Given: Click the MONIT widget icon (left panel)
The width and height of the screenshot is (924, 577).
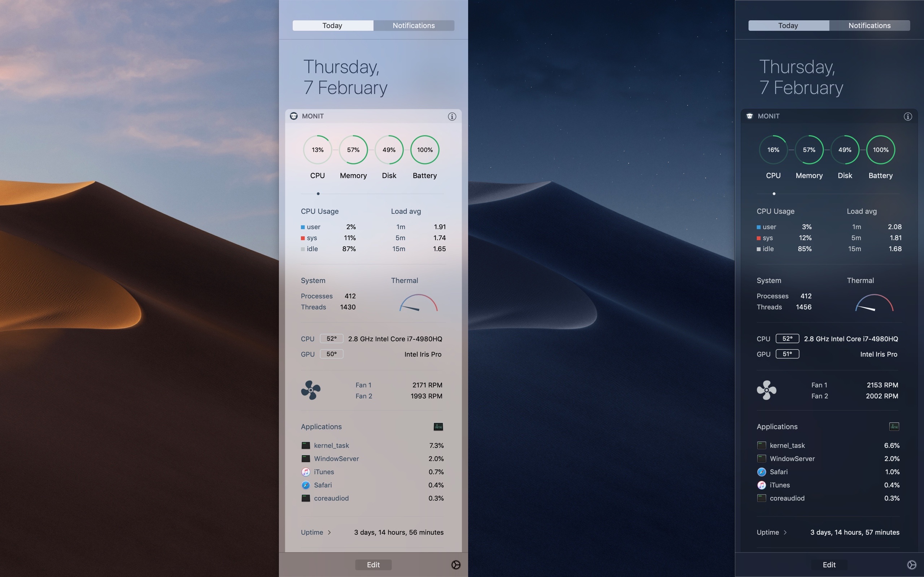Looking at the screenshot, I should [293, 116].
